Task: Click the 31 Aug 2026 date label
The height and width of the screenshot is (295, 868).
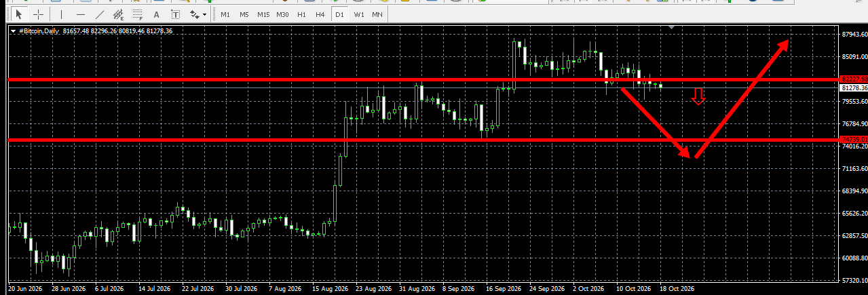Action: tap(417, 288)
